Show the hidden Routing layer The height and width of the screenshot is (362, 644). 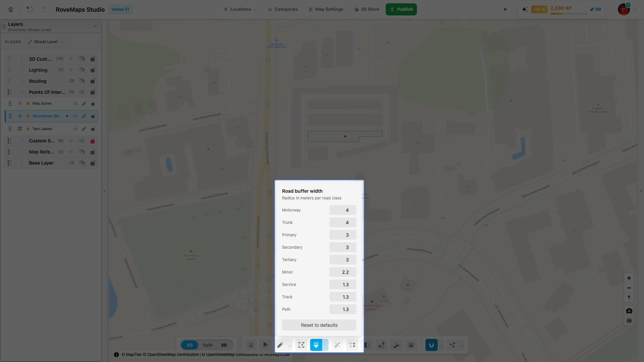pyautogui.click(x=82, y=81)
